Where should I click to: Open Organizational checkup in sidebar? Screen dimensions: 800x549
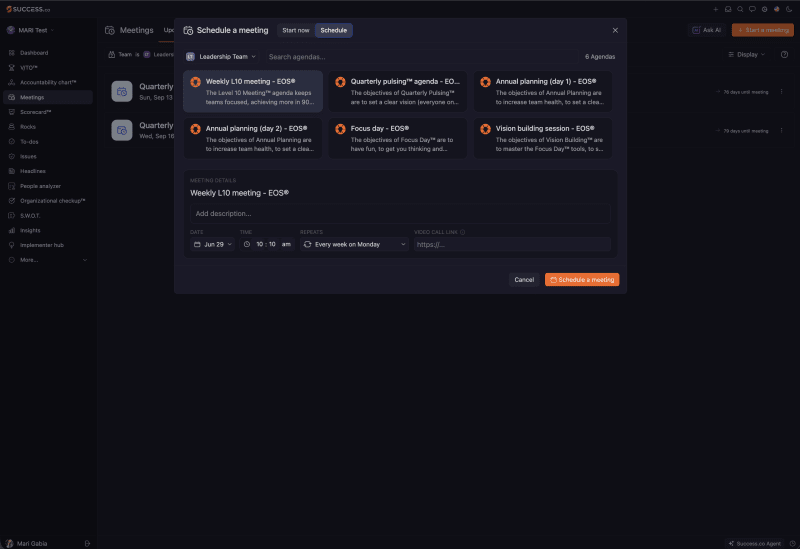click(x=47, y=201)
